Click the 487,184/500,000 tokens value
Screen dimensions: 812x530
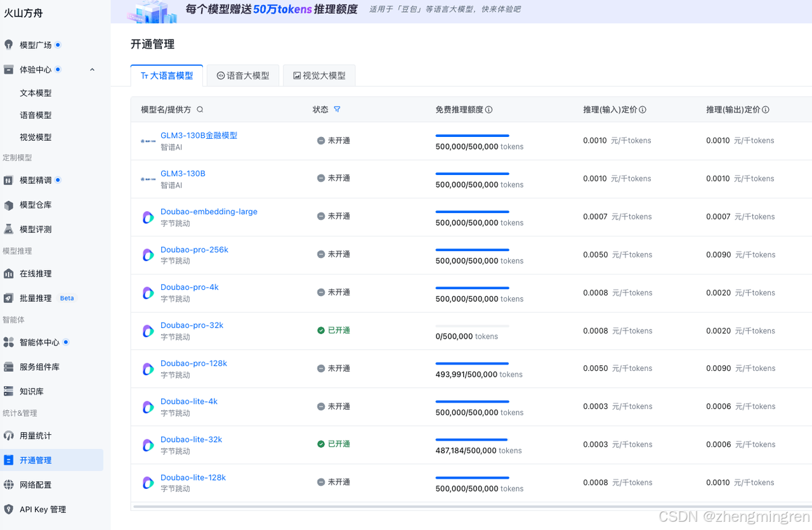coord(479,451)
